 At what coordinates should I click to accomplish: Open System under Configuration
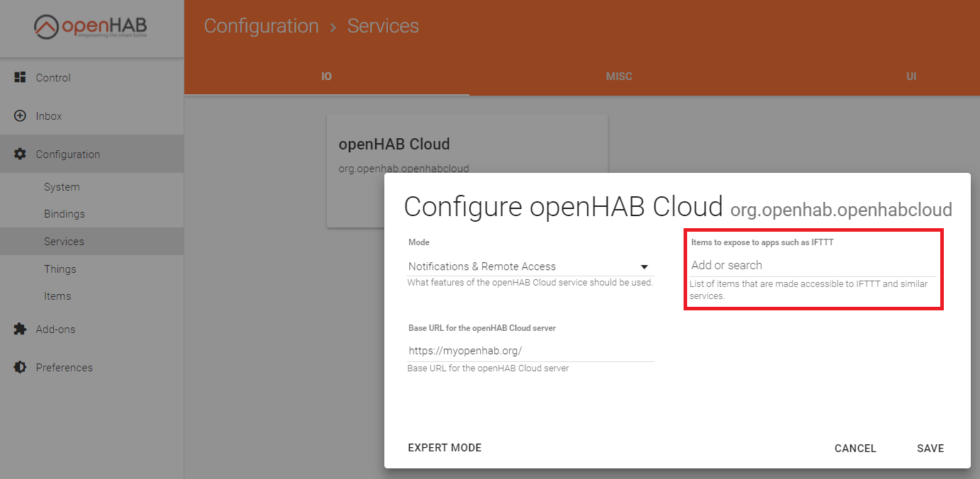(62, 187)
